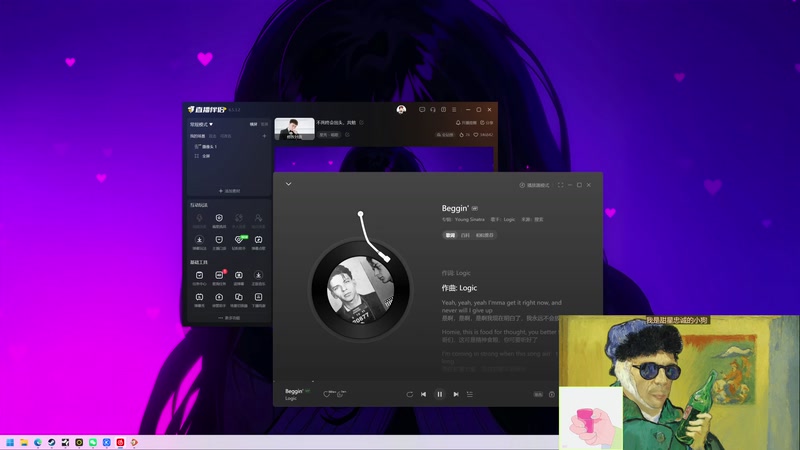The width and height of the screenshot is (800, 450).
Task: Open the red music app icon on taskbar
Action: [120, 442]
